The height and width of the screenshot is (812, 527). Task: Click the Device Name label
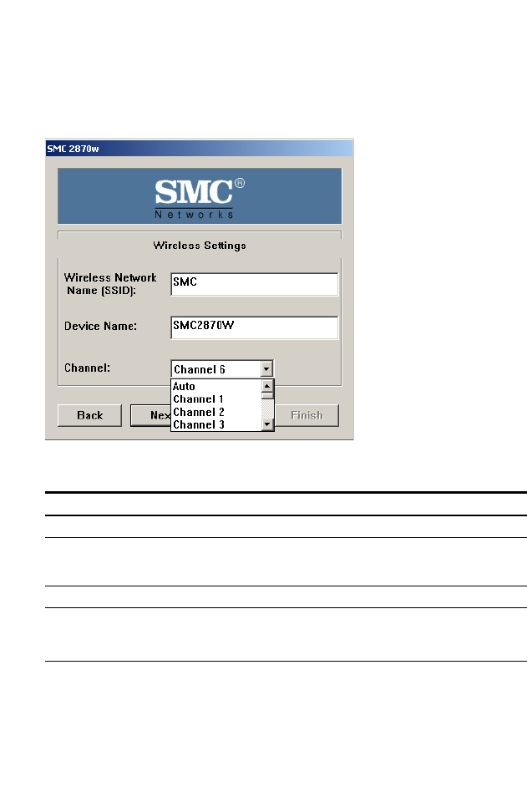click(100, 326)
